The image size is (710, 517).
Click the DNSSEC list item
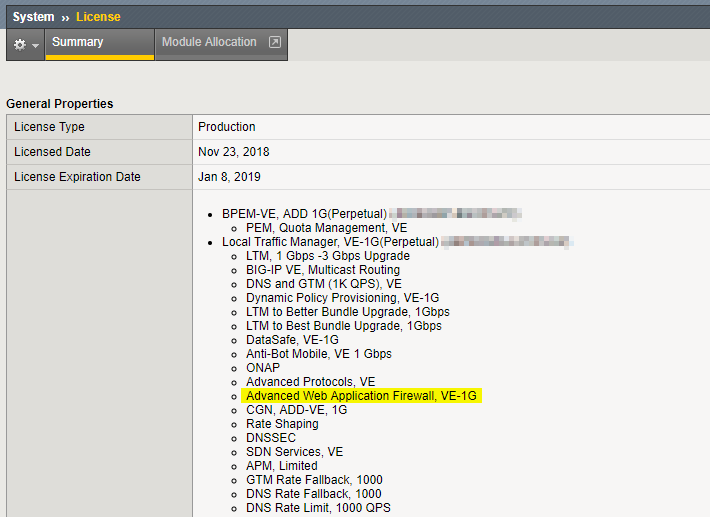coord(271,438)
